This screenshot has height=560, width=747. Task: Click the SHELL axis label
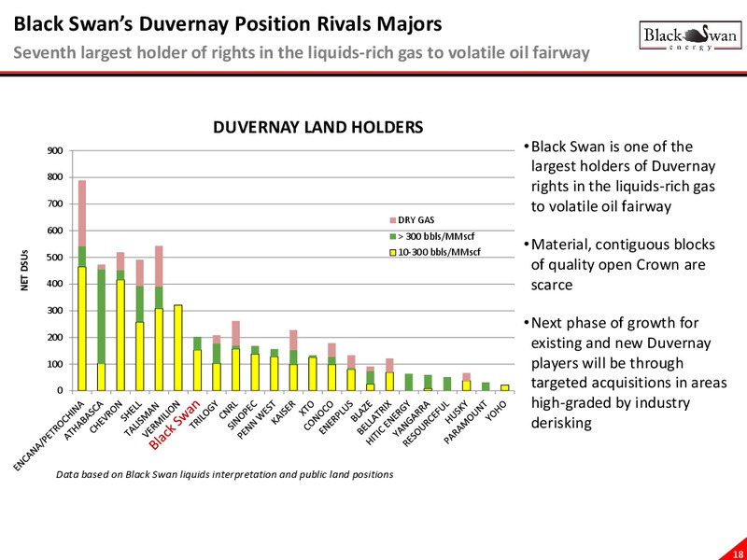[x=133, y=410]
